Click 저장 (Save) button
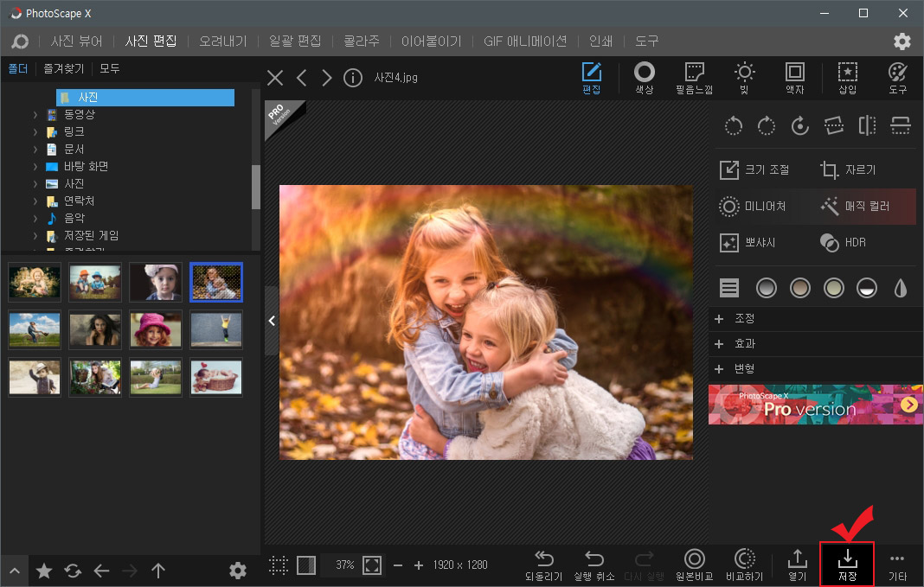Image resolution: width=924 pixels, height=587 pixels. click(847, 565)
